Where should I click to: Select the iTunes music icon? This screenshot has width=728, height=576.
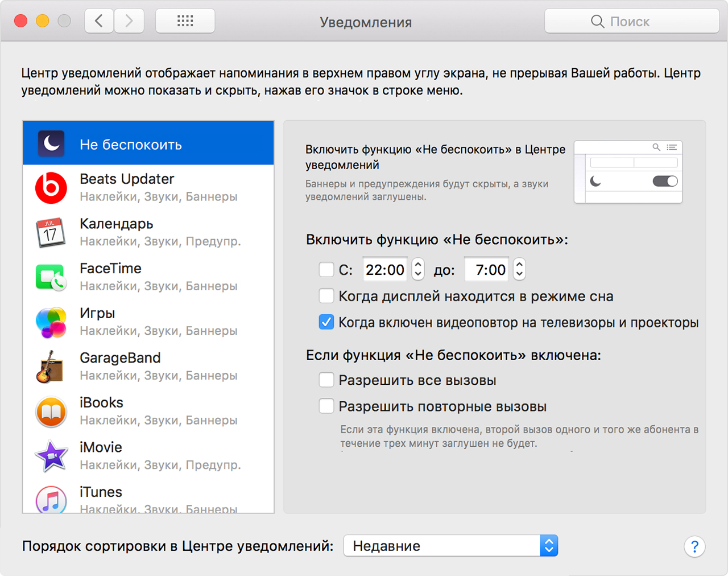point(51,499)
